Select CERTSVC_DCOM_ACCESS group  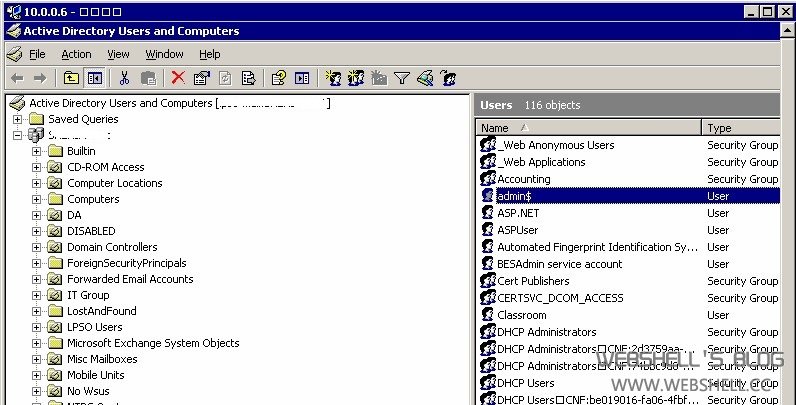(560, 298)
